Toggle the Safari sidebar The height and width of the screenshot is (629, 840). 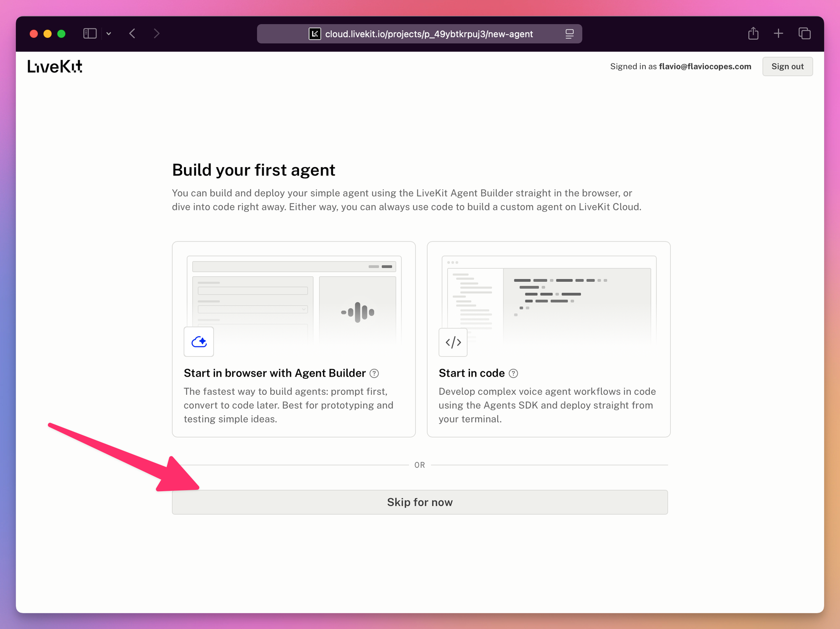pyautogui.click(x=90, y=34)
